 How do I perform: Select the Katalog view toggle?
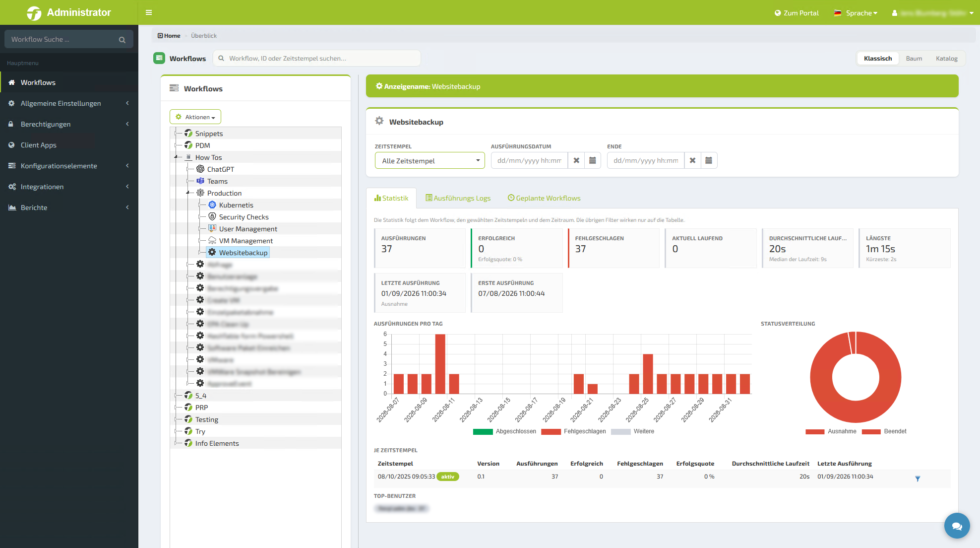[x=947, y=58]
